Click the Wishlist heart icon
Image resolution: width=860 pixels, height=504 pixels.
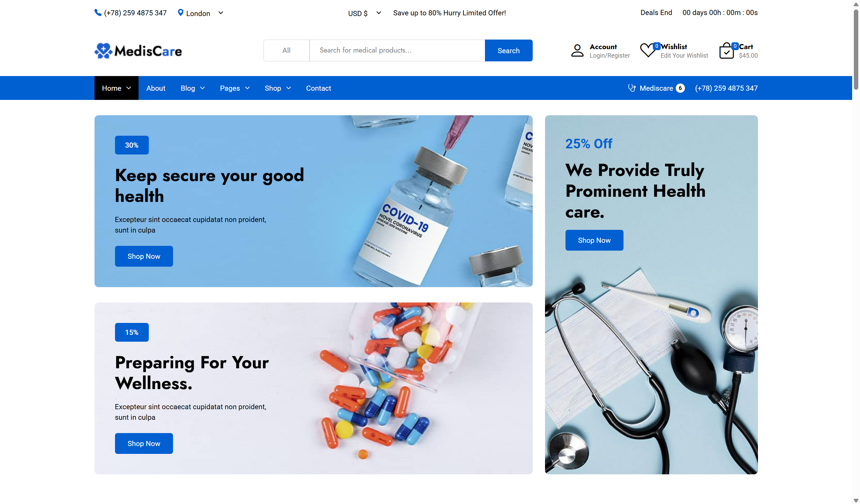tap(647, 50)
